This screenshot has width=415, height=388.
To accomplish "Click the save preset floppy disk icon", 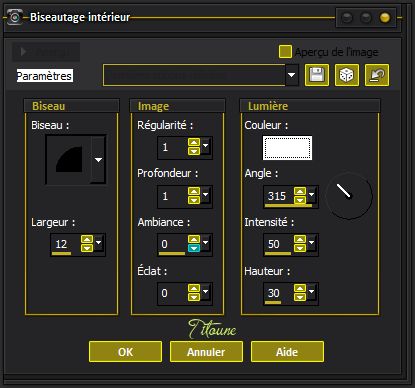I will pos(317,75).
